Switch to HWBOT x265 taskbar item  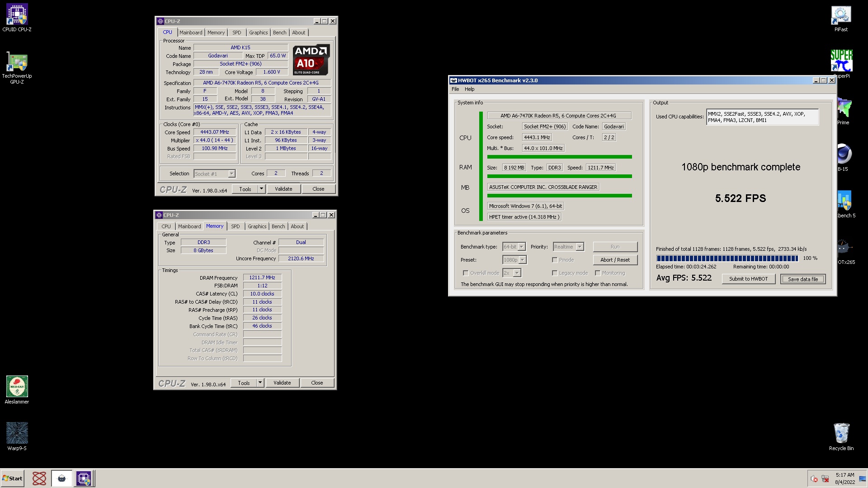tap(61, 478)
